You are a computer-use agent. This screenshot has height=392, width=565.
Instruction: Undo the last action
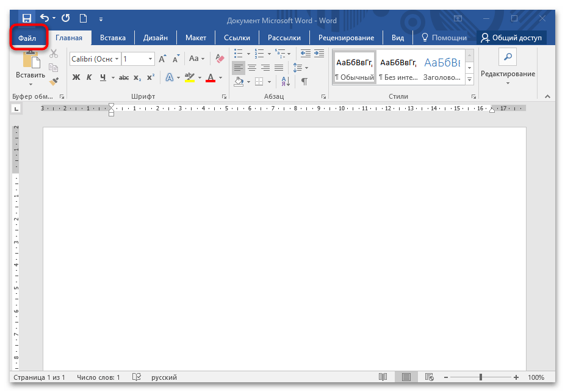(x=45, y=18)
